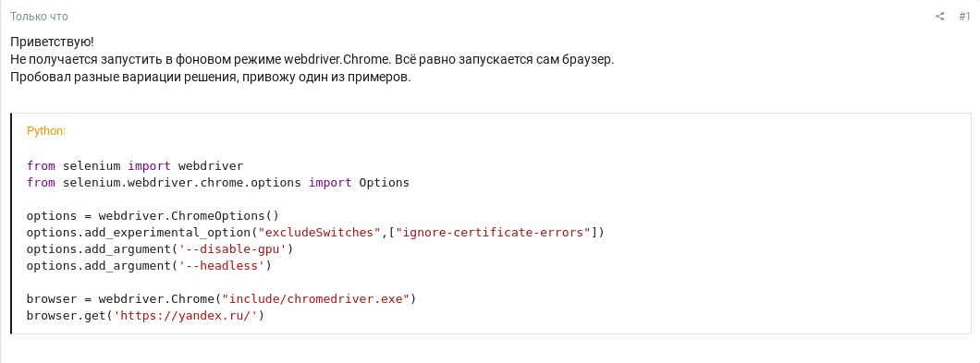This screenshot has width=980, height=363.
Task: Click the add_experimental_option code line
Action: [x=315, y=233]
